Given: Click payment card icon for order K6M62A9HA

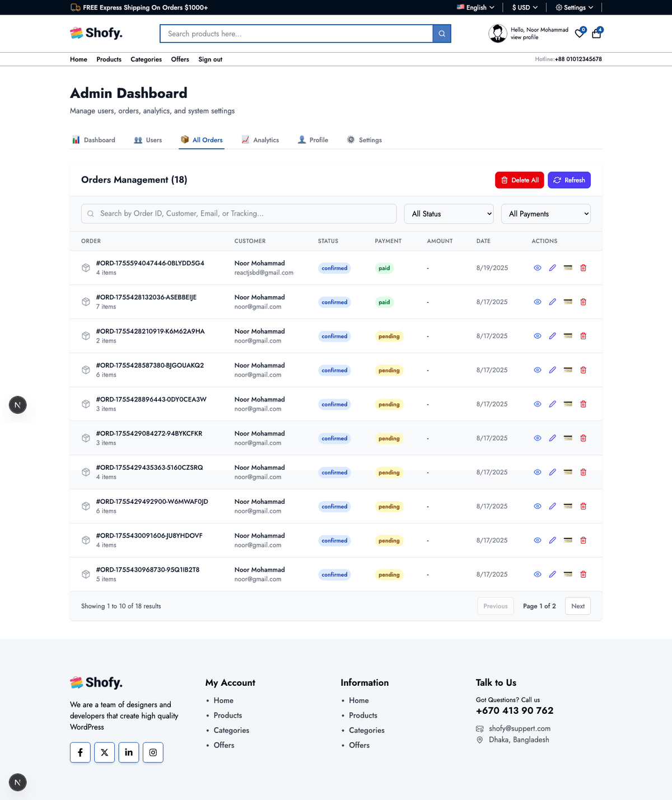Looking at the screenshot, I should tap(568, 336).
